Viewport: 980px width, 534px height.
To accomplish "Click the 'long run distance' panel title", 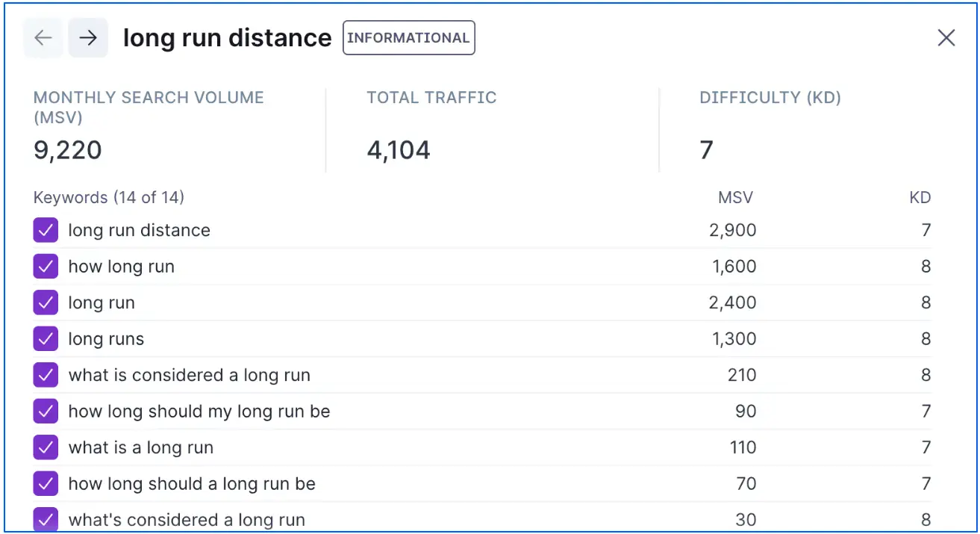I will point(227,38).
